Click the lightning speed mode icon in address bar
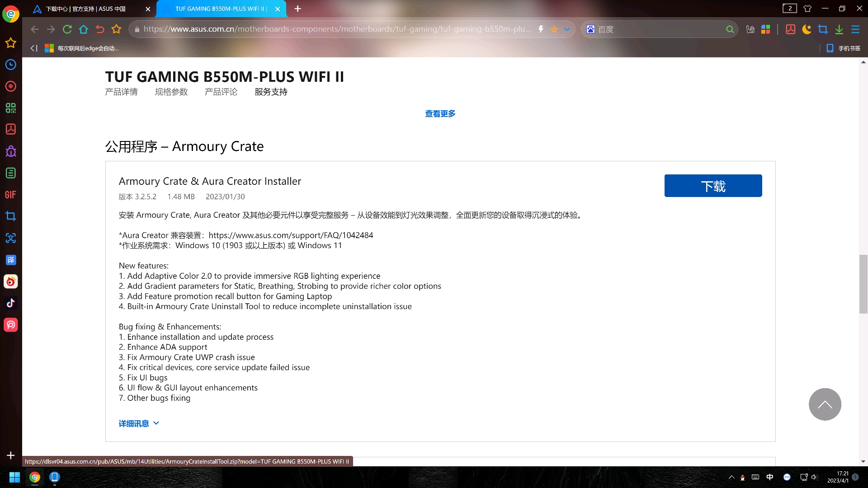The image size is (868, 488). click(x=541, y=29)
